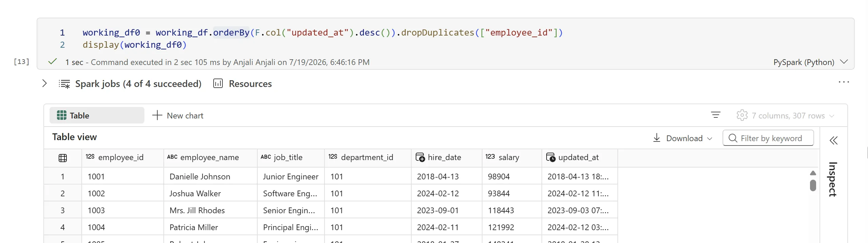Click the ABC type icon for job_title
This screenshot has width=868, height=243.
coord(266,157)
